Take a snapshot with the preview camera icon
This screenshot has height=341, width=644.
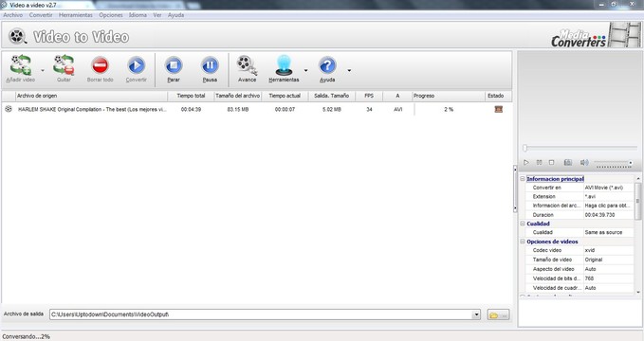[567, 163]
